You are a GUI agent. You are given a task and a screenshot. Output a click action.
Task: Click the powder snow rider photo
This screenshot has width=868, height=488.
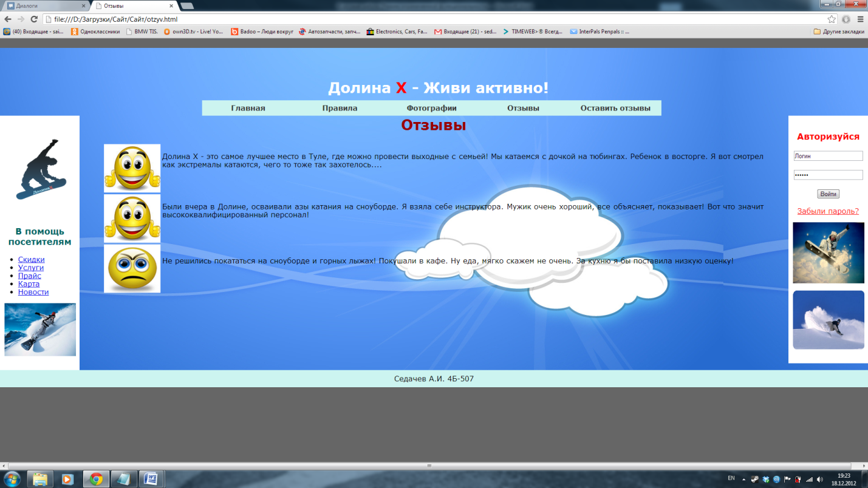829,320
